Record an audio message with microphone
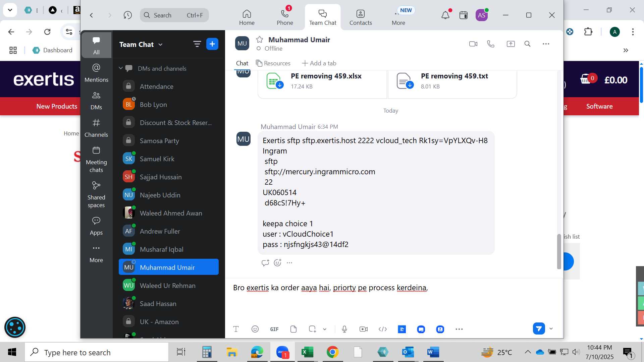Screen dimensions: 644x362 tap(344, 329)
